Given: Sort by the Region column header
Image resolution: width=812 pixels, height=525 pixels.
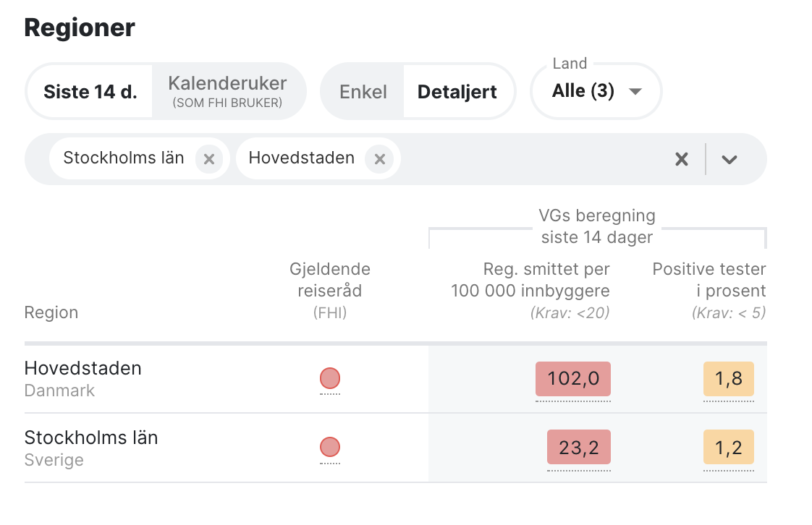Looking at the screenshot, I should (x=51, y=312).
